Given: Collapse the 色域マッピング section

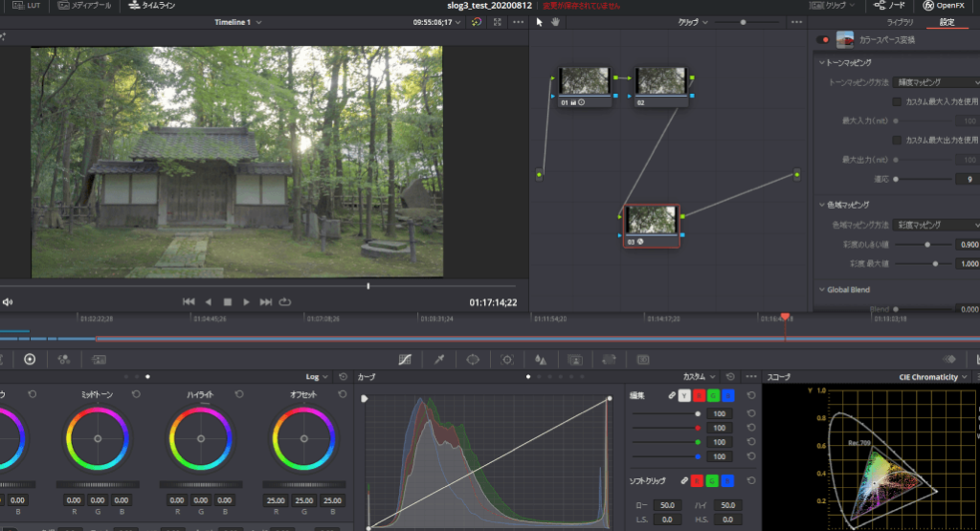Looking at the screenshot, I should tap(822, 205).
